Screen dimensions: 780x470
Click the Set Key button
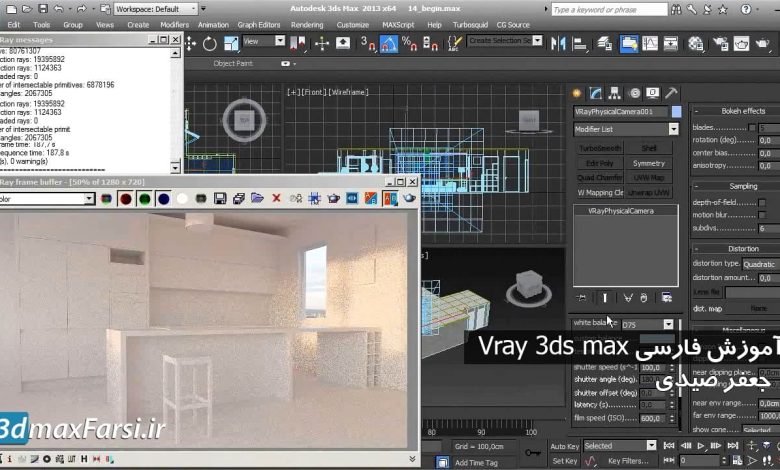[x=565, y=461]
